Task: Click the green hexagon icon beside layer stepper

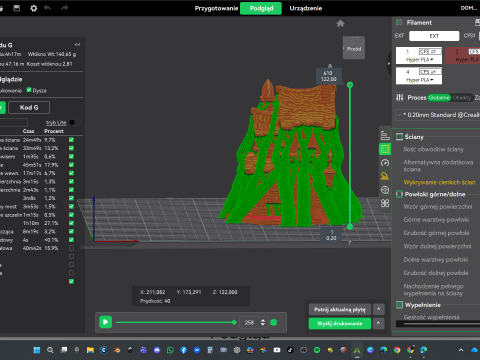Action: coord(274,322)
